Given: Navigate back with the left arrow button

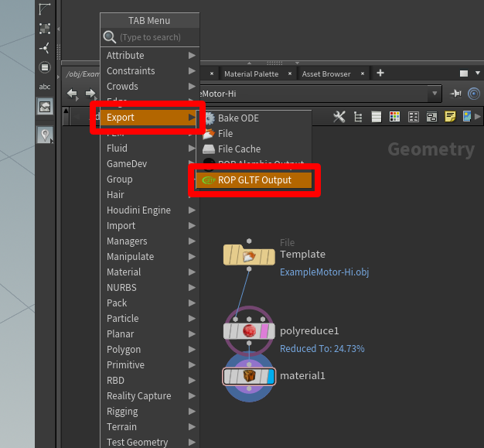Looking at the screenshot, I should click(x=73, y=94).
